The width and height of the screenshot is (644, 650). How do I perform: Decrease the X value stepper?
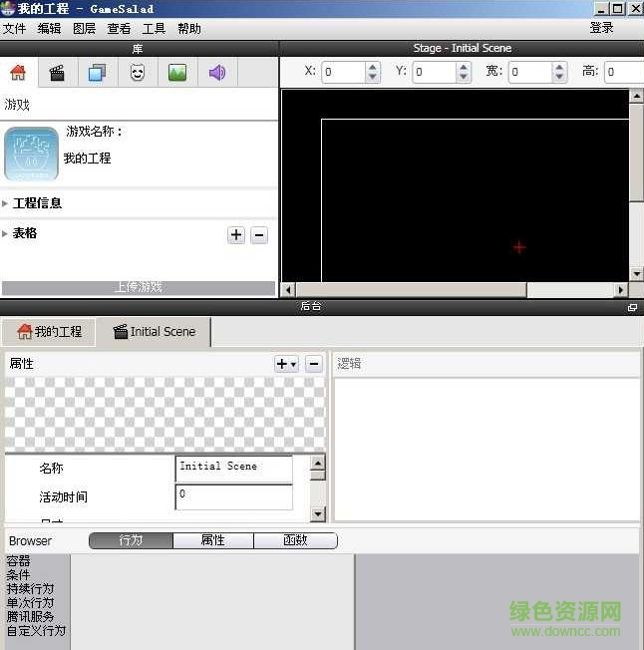pos(373,77)
